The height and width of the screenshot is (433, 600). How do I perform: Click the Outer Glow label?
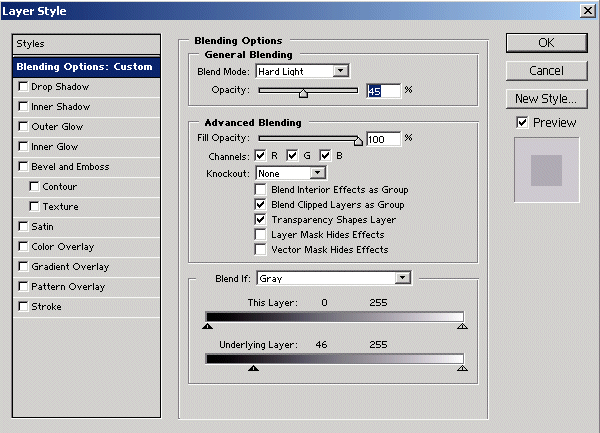tap(57, 127)
